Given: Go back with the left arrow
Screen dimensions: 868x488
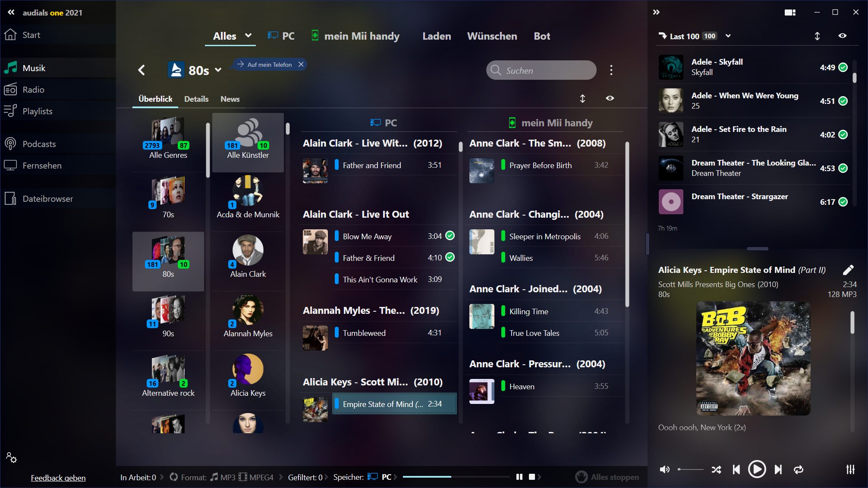Looking at the screenshot, I should tap(142, 70).
